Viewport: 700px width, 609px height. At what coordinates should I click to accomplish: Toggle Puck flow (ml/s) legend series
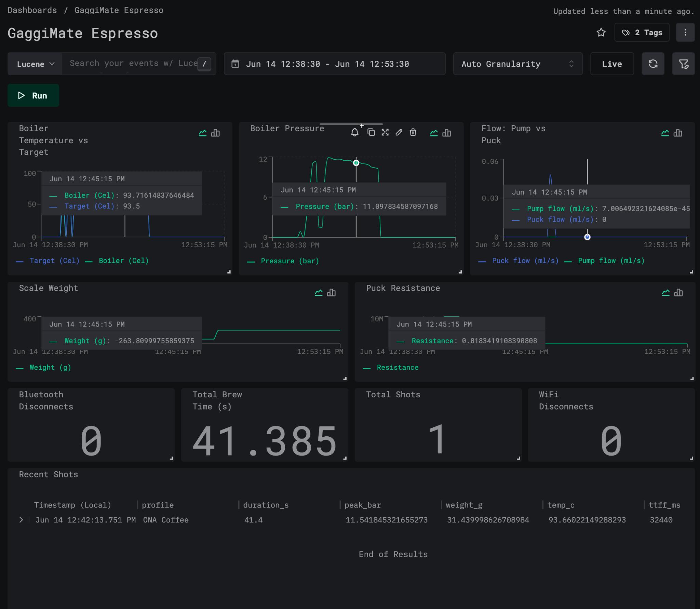coord(519,261)
